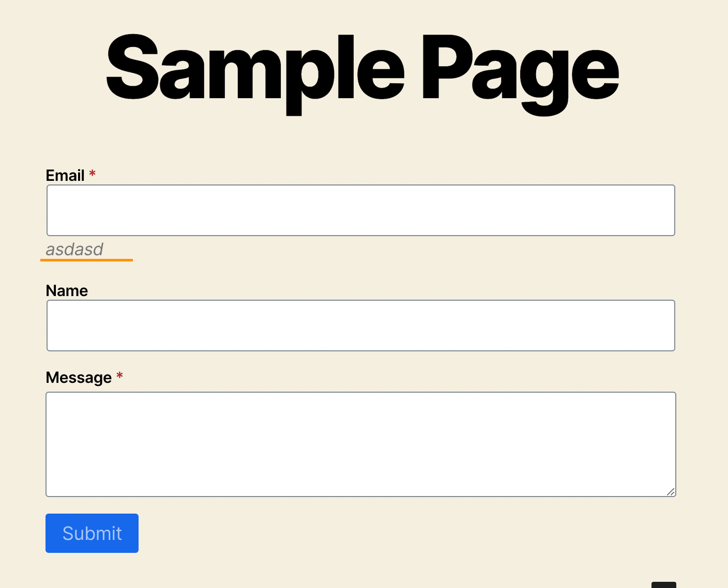
Task: Click inside the Message text area
Action: [360, 443]
